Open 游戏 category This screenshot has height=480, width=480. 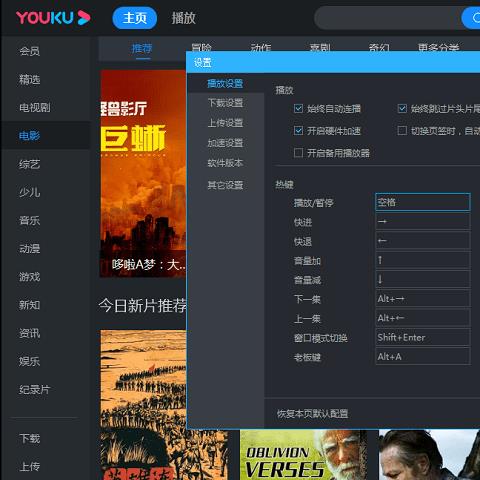coord(30,277)
